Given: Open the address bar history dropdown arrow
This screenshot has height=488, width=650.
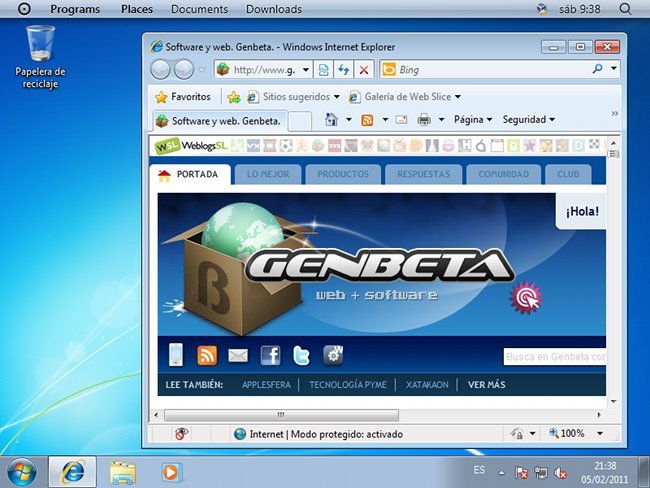Looking at the screenshot, I should click(x=306, y=70).
